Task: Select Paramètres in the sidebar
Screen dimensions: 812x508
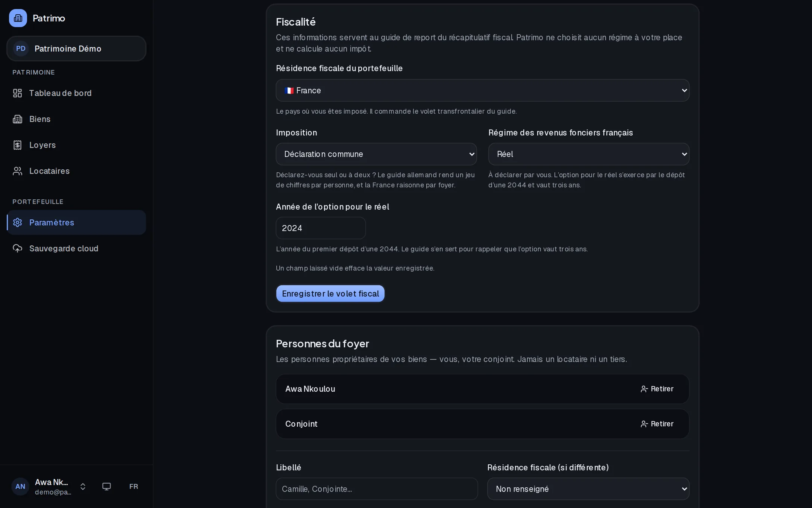Action: 76,222
